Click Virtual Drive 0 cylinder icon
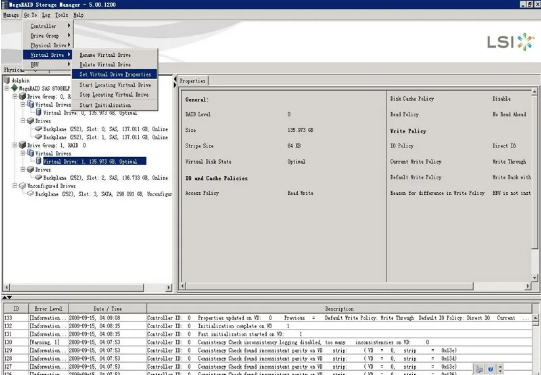Viewport: 541px width, 375px height. 39,112
